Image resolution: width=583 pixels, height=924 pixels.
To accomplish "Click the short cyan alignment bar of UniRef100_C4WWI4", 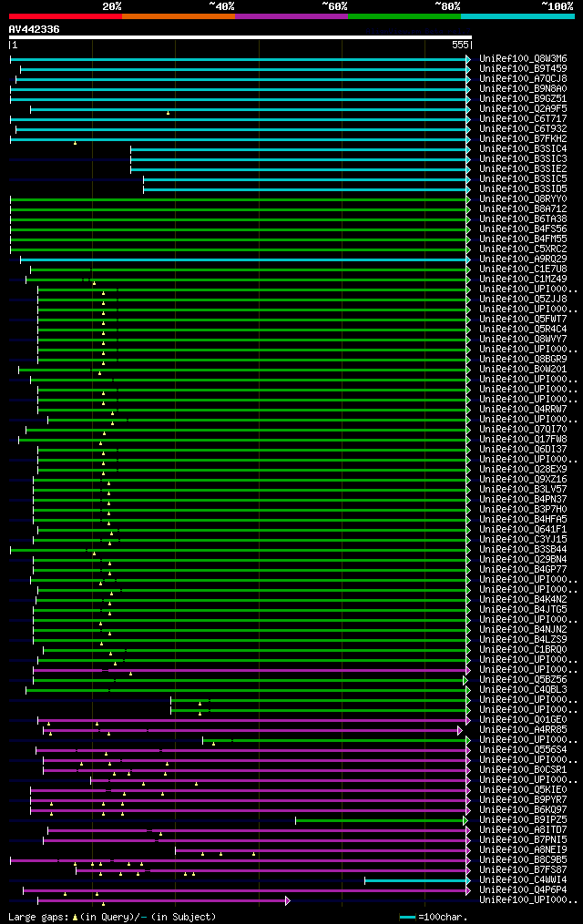I will pos(417,880).
